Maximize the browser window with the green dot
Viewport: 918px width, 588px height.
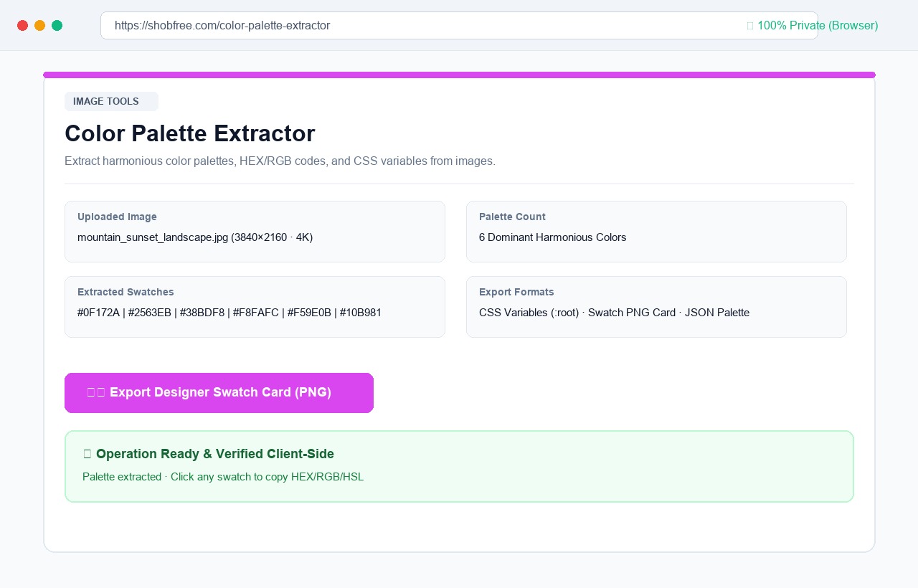point(57,26)
